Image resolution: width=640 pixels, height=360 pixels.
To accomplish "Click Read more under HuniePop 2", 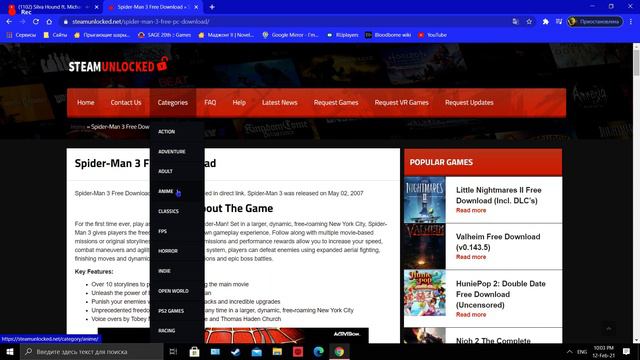I will pos(471,315).
